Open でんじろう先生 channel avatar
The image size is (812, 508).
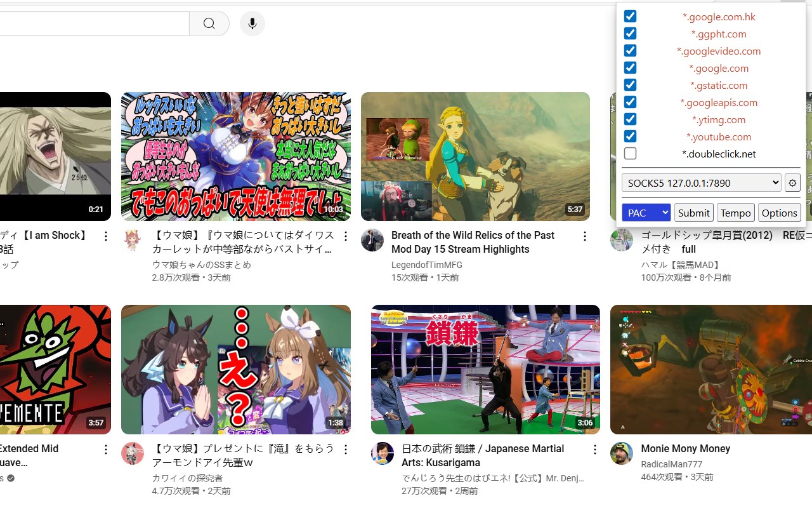(383, 453)
